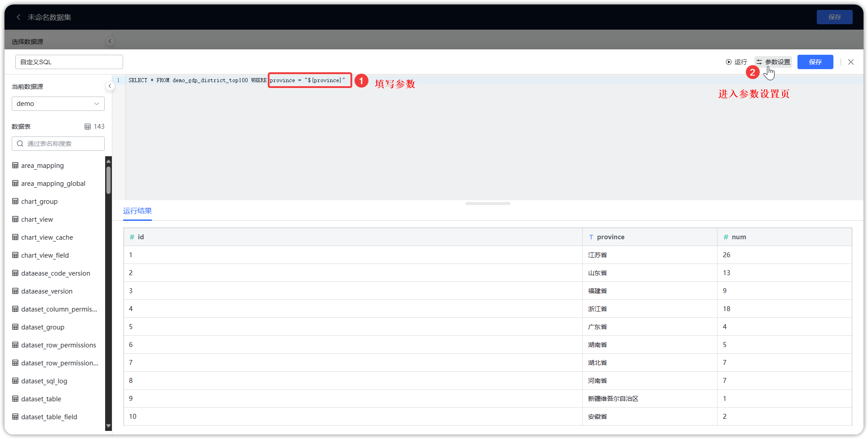Collapse the 选择数据源 panel with chevron

(x=110, y=41)
